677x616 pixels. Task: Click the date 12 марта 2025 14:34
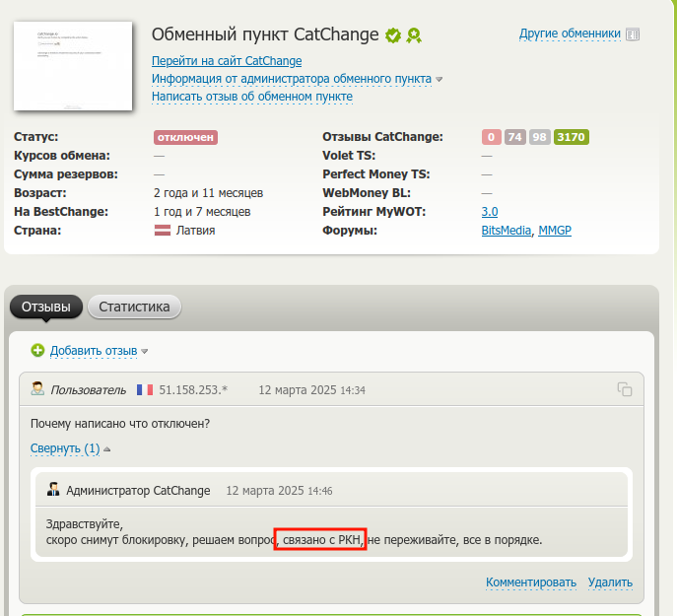[311, 390]
